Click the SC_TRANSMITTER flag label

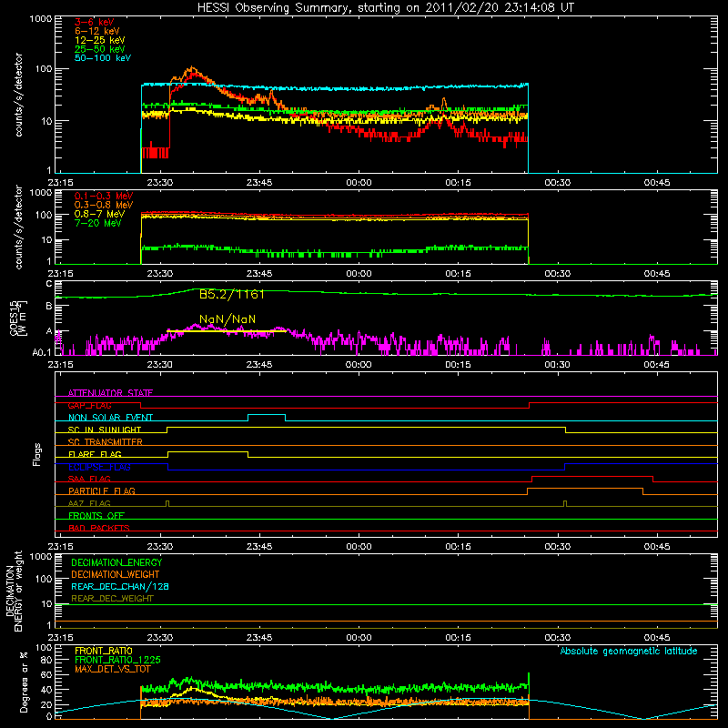[x=106, y=442]
